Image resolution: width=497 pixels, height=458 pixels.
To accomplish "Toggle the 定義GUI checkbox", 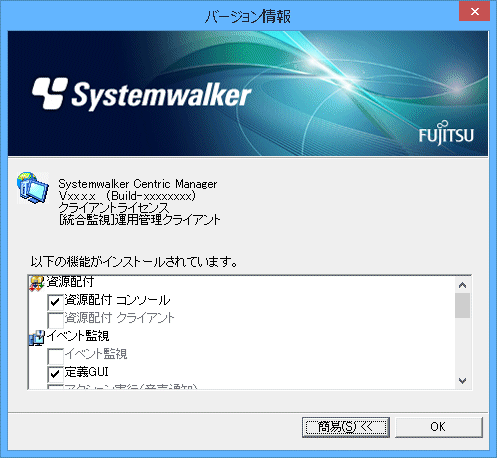I will point(55,374).
